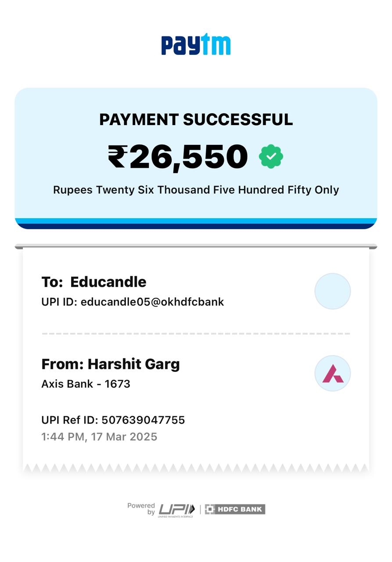Select the Axis Bank - 1673 account text
This screenshot has height=562, width=392.
[x=86, y=384]
